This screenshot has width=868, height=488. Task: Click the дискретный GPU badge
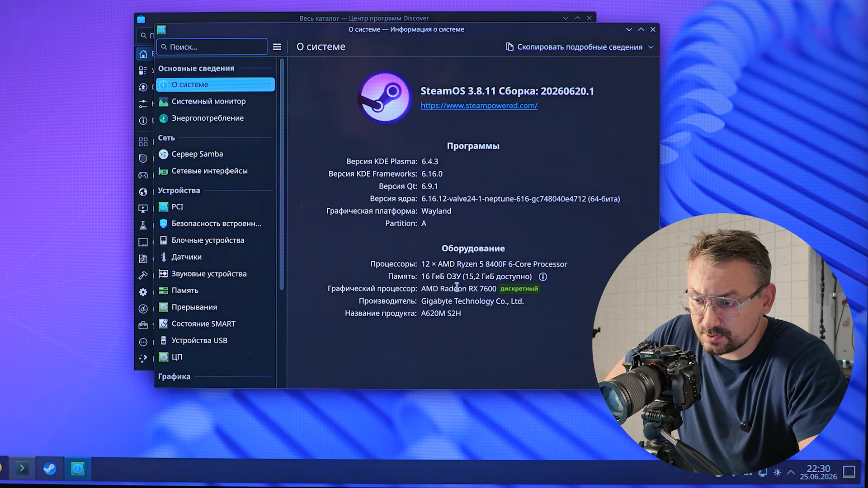(519, 289)
